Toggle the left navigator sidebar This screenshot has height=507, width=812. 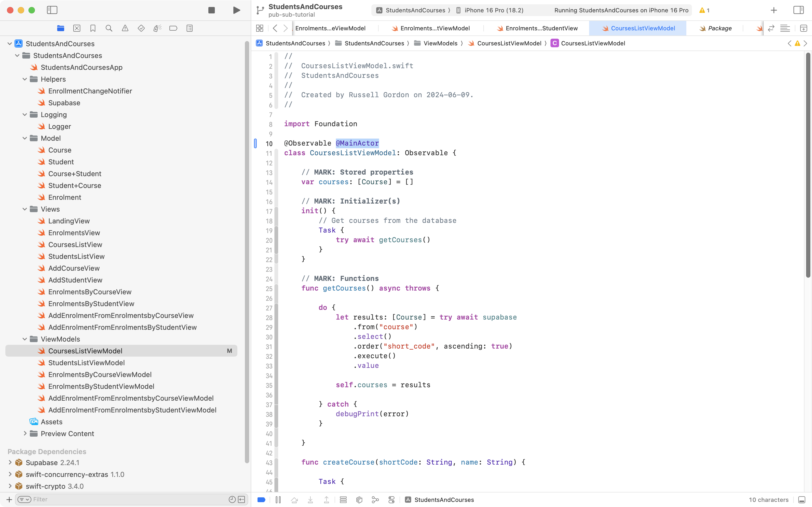(52, 10)
